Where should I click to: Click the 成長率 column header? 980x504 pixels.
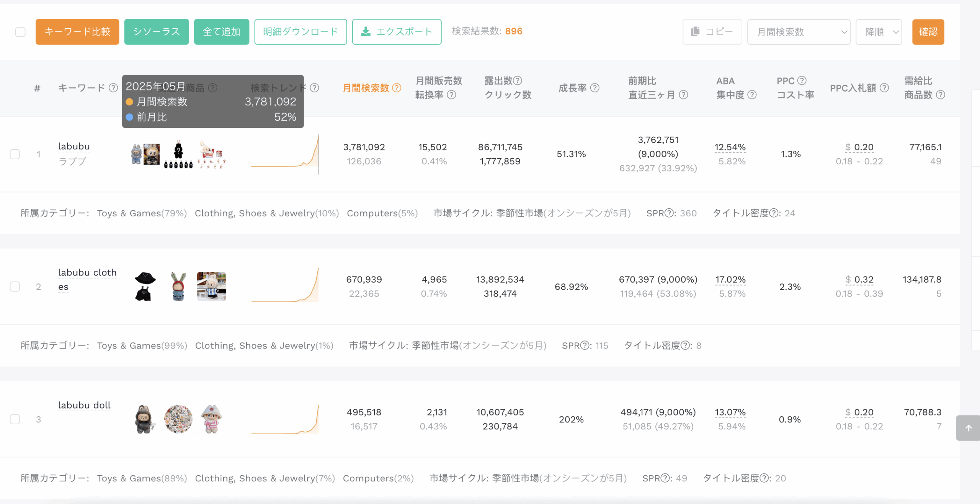point(572,88)
